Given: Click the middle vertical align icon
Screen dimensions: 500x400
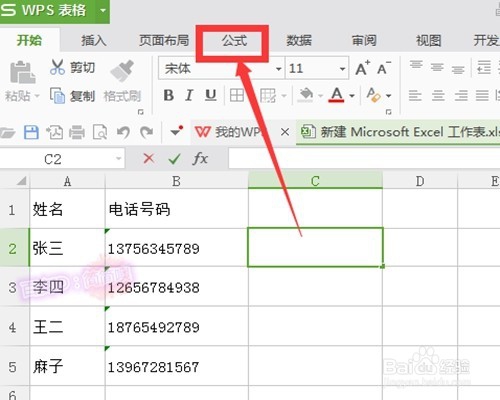Looking at the screenshot, I should [437, 67].
